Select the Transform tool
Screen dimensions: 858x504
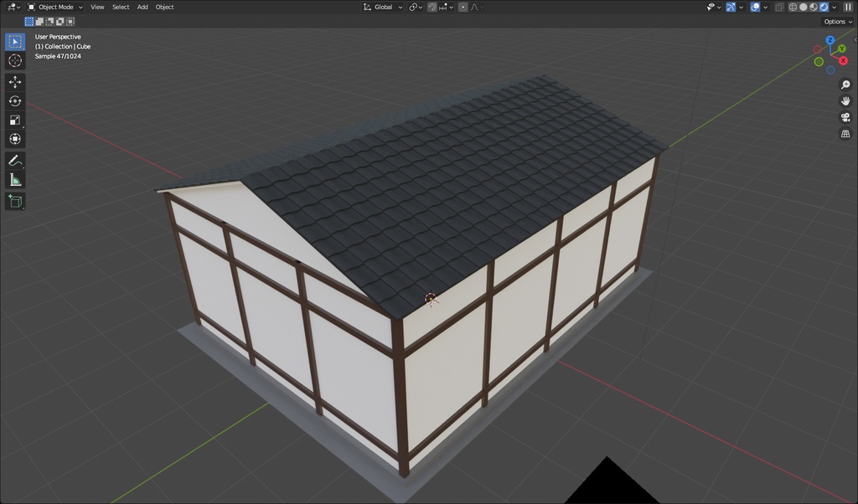[15, 139]
